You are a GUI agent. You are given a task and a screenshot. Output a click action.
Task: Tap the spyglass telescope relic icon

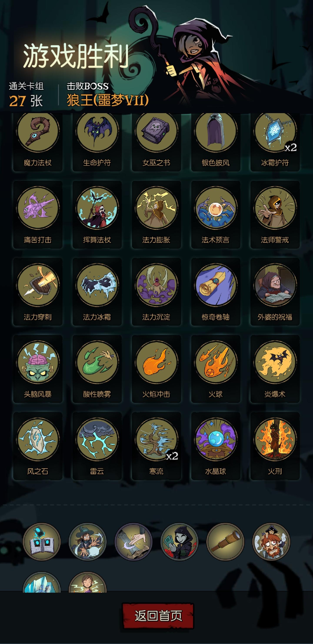pos(225,542)
